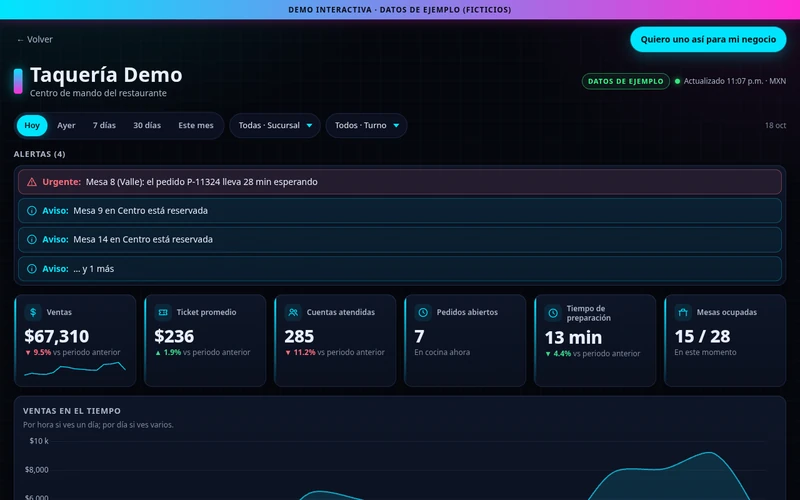Viewport: 800px width, 500px height.
Task: Switch period filter to 7 días
Action: click(104, 126)
